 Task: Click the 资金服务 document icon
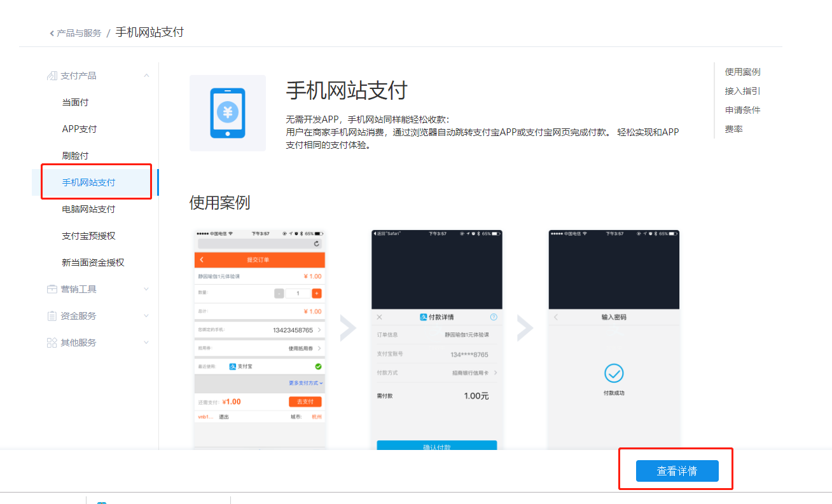[x=52, y=315]
